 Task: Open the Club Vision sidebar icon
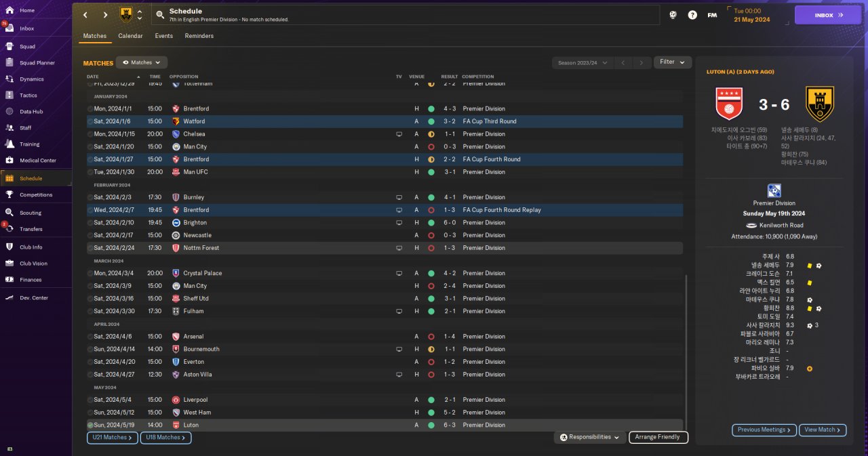pos(9,264)
